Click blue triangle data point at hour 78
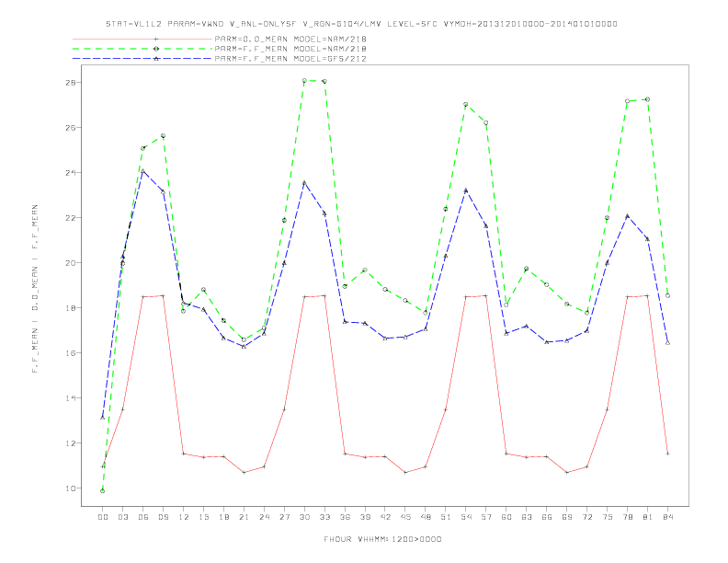 click(x=627, y=215)
